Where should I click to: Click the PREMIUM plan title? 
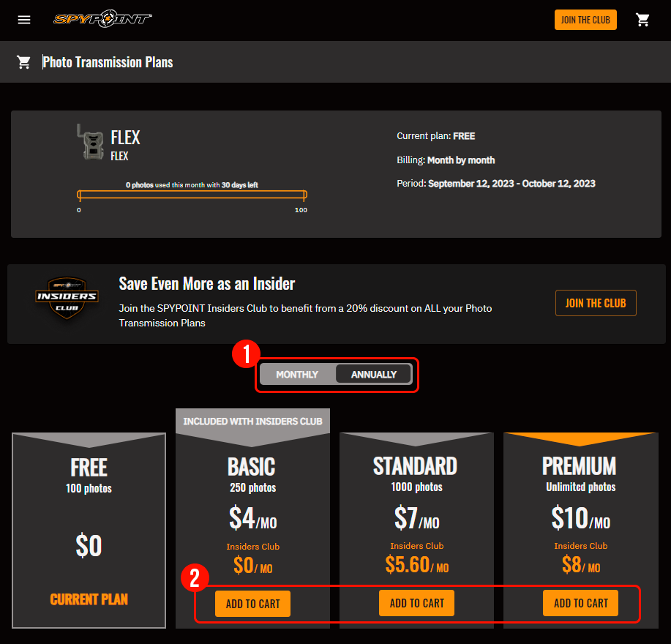[579, 466]
